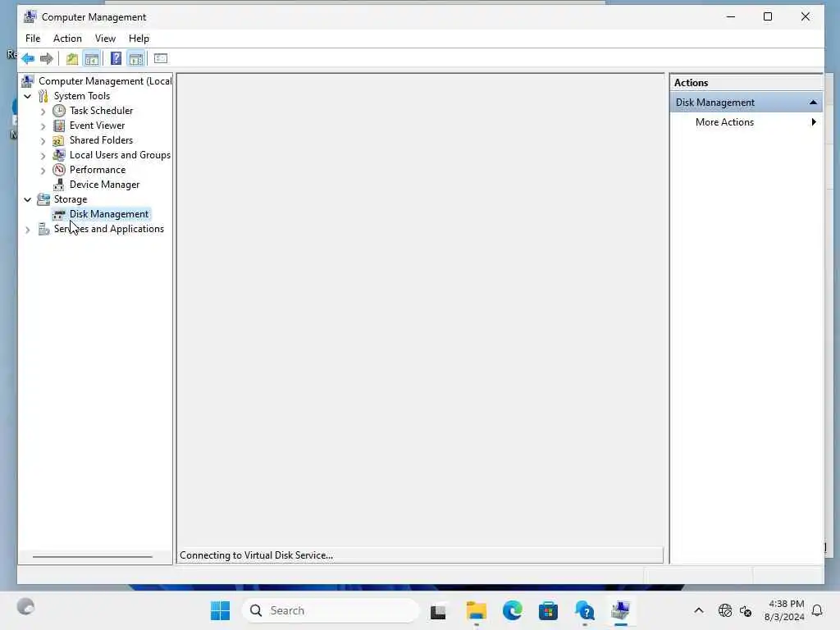The image size is (840, 630).
Task: Click the blue Help toolbar icon
Action: 116,58
